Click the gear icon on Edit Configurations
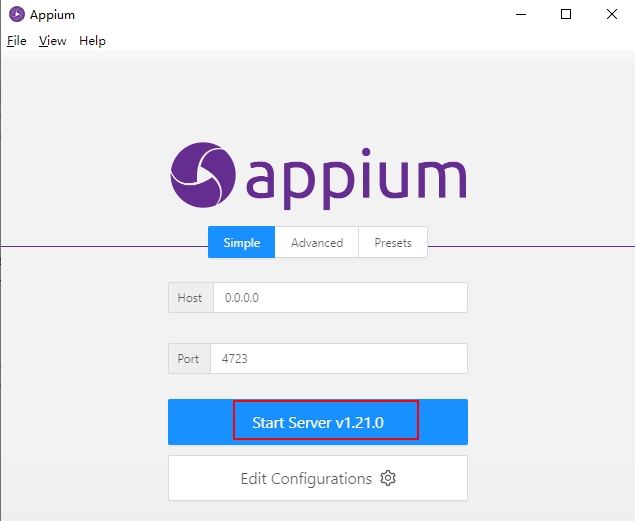 (x=388, y=478)
